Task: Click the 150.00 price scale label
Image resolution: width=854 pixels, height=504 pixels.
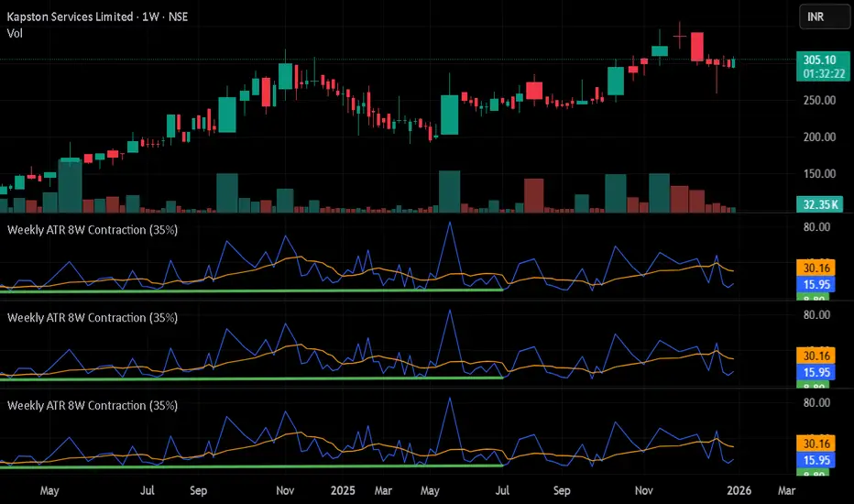Action: (819, 174)
